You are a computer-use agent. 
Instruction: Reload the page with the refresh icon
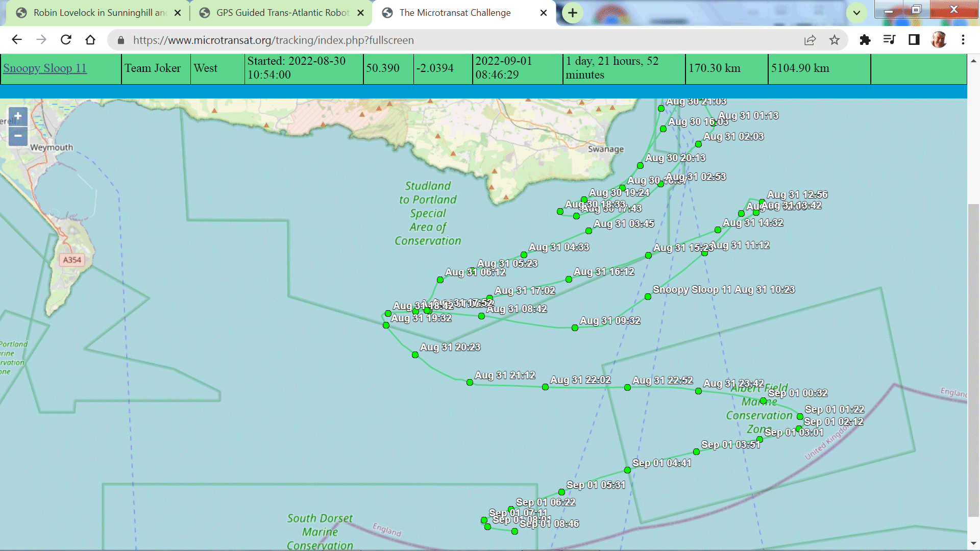(66, 40)
